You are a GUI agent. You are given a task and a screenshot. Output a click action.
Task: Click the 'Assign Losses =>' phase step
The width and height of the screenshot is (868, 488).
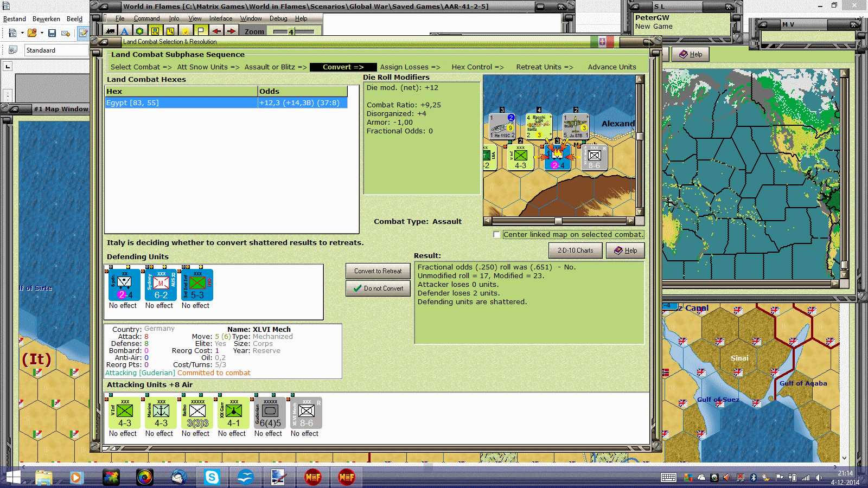pyautogui.click(x=410, y=67)
